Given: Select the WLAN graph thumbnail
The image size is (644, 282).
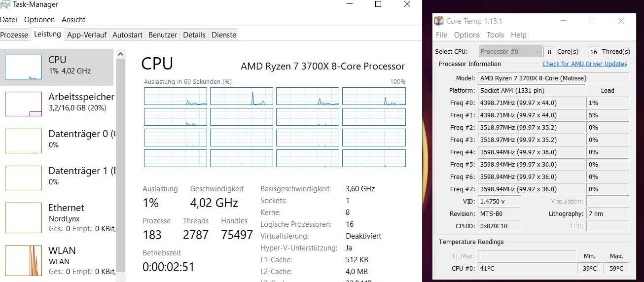Looking at the screenshot, I should (23, 261).
